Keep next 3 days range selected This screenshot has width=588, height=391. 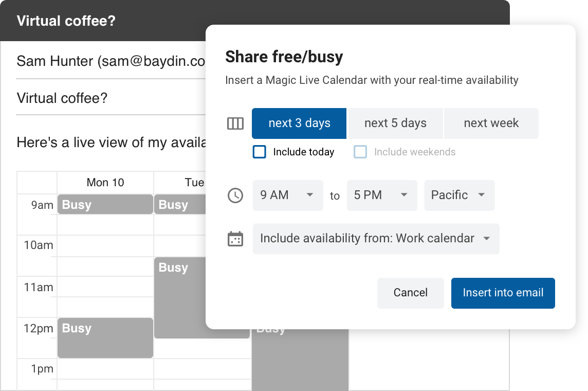[x=299, y=123]
